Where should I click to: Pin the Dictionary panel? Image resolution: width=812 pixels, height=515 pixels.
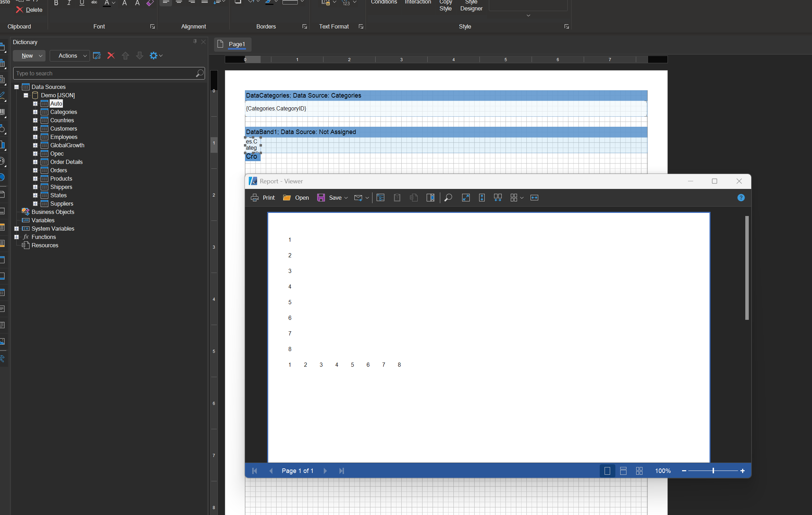195,42
